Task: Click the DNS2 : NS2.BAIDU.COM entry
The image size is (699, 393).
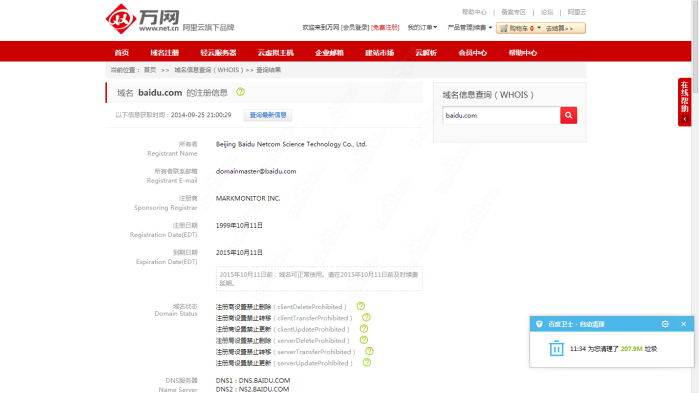Action: [252, 389]
